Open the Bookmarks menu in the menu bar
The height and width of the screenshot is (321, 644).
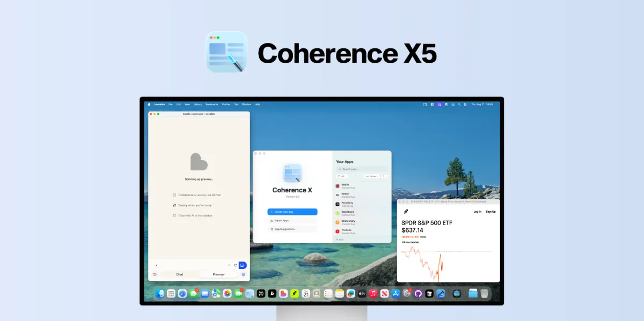click(212, 104)
